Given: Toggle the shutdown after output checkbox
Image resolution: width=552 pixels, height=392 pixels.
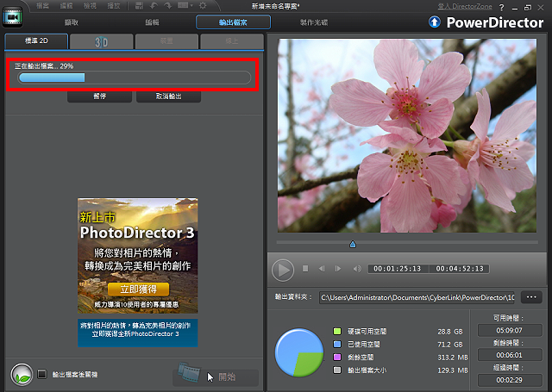Looking at the screenshot, I should point(42,374).
